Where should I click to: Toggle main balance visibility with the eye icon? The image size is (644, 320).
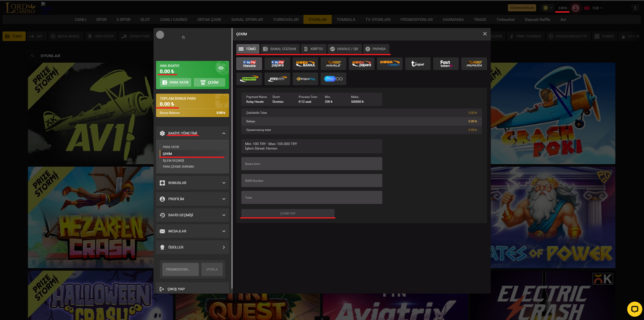pos(221,68)
